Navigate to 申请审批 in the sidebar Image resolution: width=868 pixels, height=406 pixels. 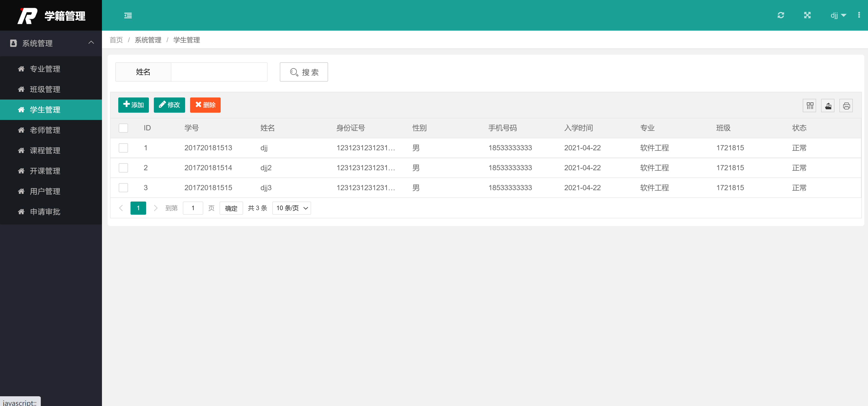click(46, 212)
